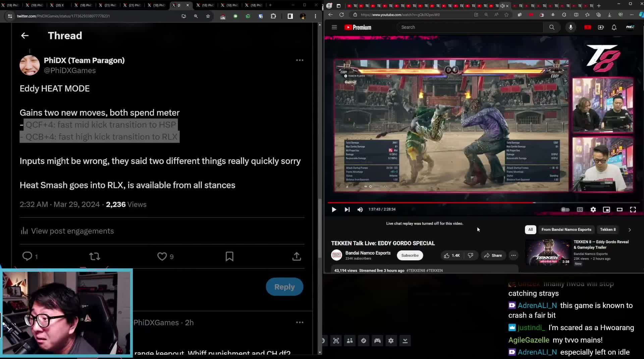
Task: Enable captions with the CC icon
Action: coord(580,209)
